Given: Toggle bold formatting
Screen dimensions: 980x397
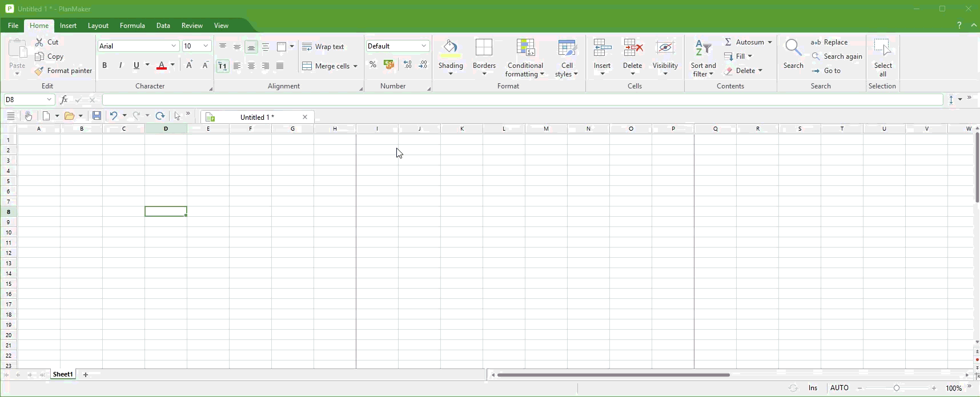Looking at the screenshot, I should pyautogui.click(x=105, y=66).
